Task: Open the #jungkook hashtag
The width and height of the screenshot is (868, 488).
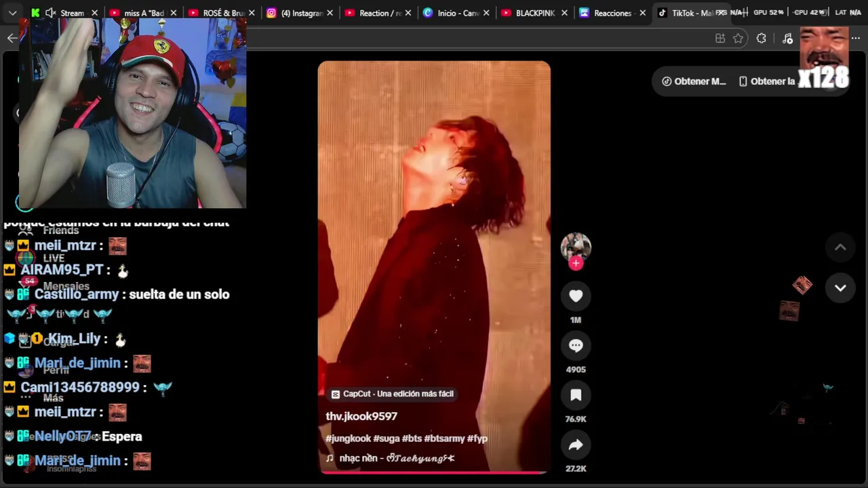Action: pos(348,439)
